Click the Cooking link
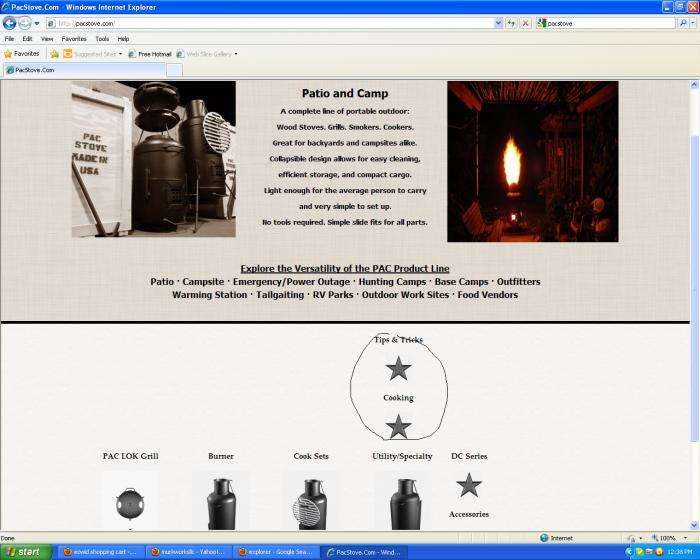The height and width of the screenshot is (560, 700). pos(398,398)
